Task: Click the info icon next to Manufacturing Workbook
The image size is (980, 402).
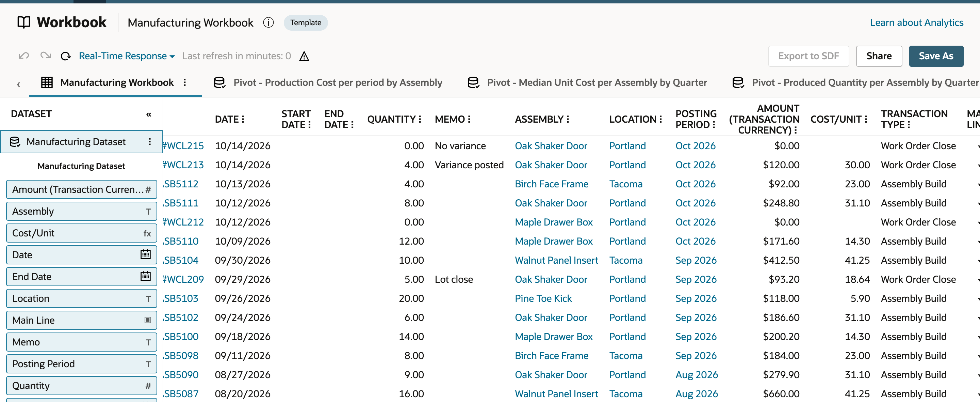Action: pyautogui.click(x=268, y=22)
